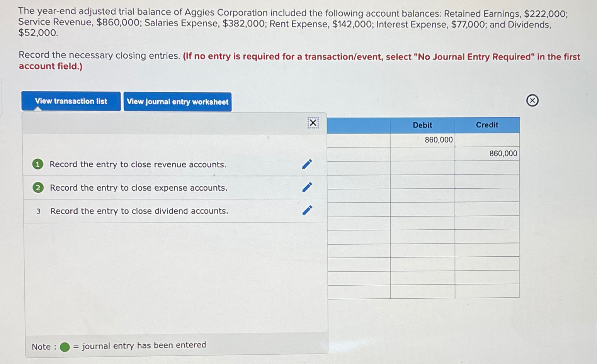Click the Credit column header

click(487, 125)
